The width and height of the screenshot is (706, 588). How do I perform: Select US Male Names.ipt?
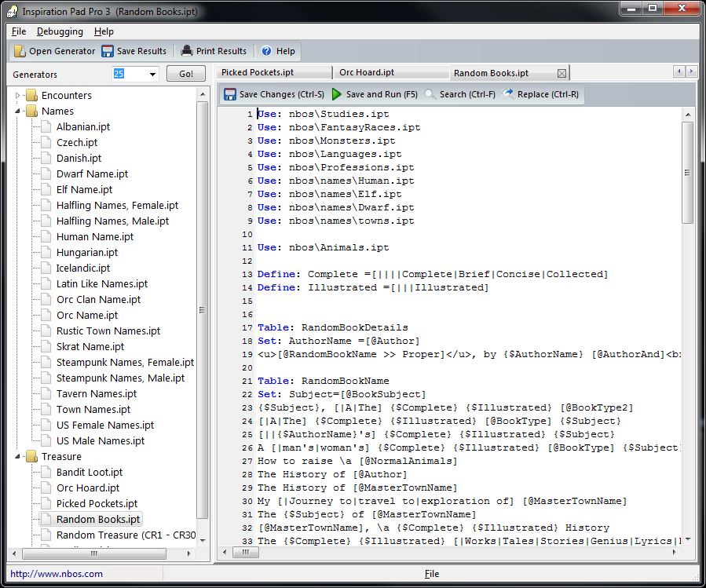pyautogui.click(x=101, y=440)
